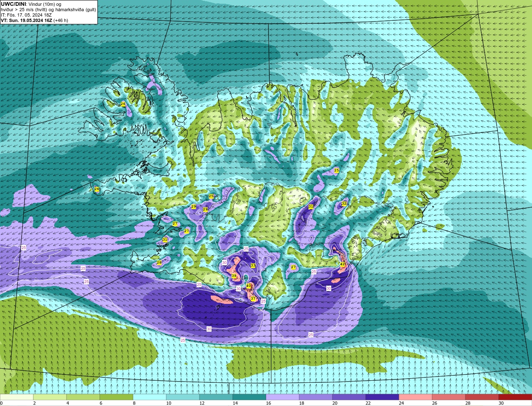Click the yellow gust label 33
The image size is (532, 406).
[253, 266]
